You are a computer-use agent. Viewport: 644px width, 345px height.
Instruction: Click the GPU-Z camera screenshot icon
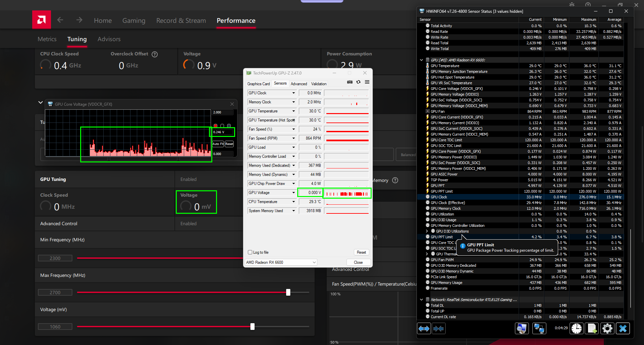pos(350,82)
